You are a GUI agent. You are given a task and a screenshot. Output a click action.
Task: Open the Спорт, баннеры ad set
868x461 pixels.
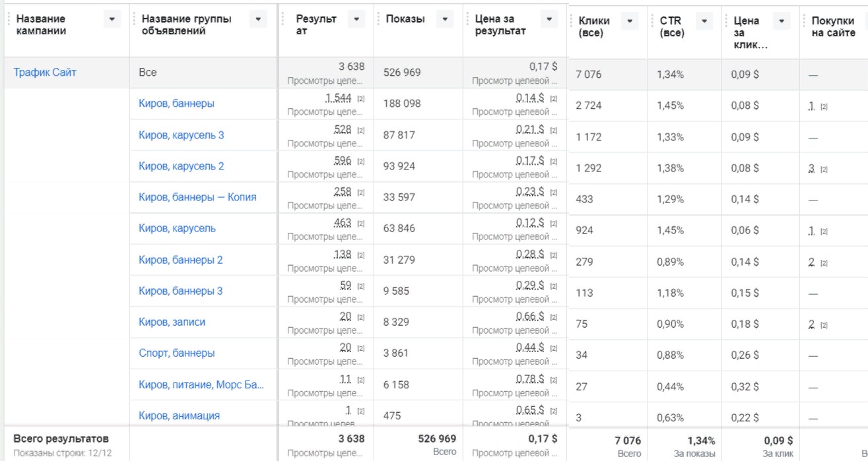tap(176, 353)
